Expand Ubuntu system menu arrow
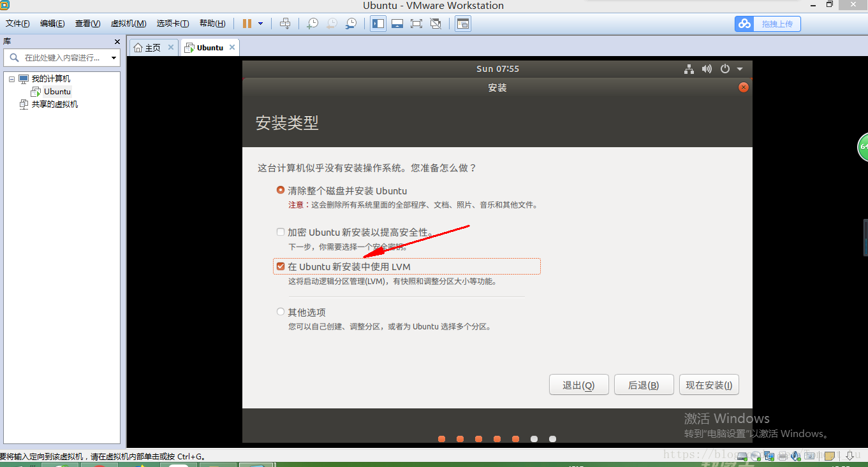Image resolution: width=868 pixels, height=467 pixels. tap(740, 69)
